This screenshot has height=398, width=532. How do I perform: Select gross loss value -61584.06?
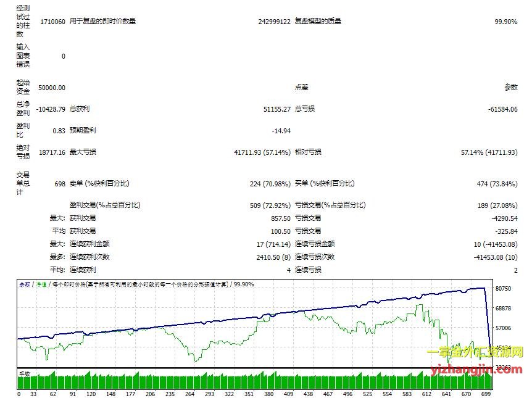503,109
